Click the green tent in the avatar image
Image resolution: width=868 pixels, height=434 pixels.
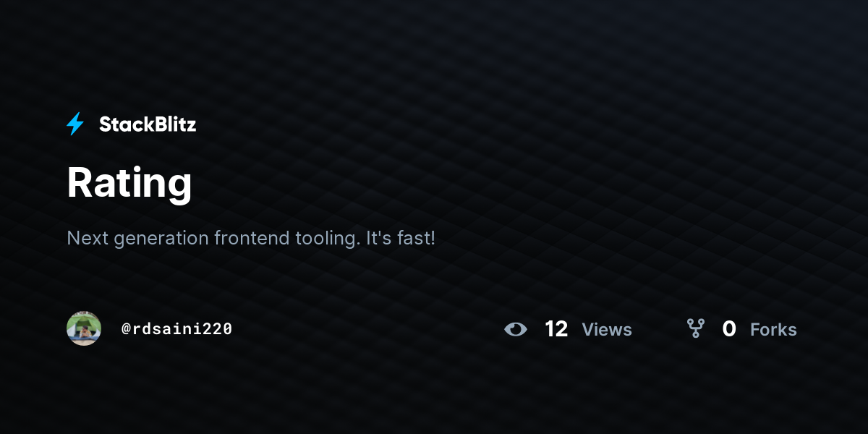(x=85, y=323)
